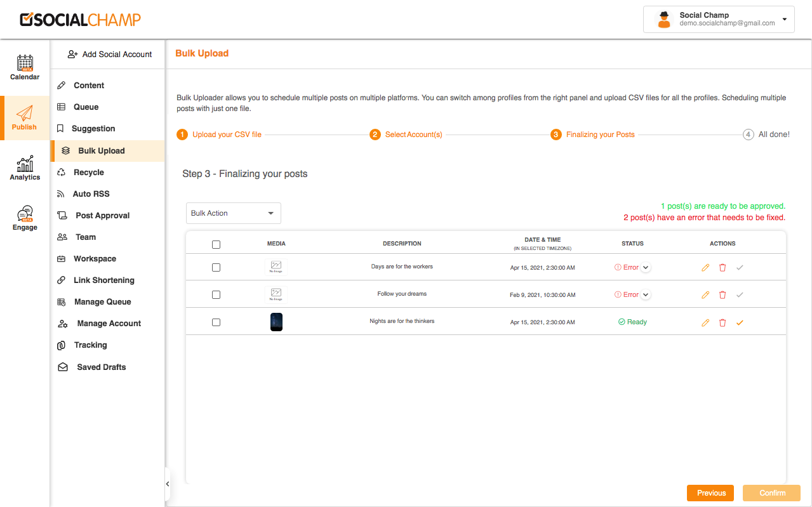Screen dimensions: 812x507
Task: Open Post Approval menu item
Action: (102, 216)
